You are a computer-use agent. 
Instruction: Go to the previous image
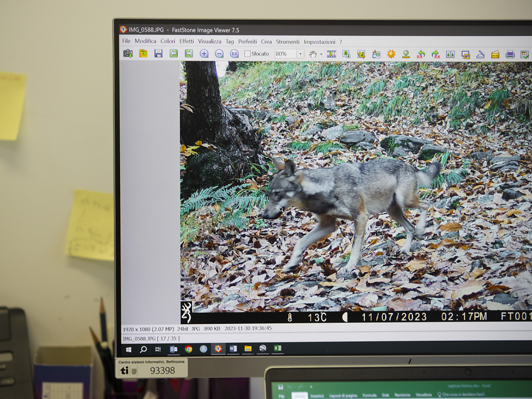(x=173, y=54)
